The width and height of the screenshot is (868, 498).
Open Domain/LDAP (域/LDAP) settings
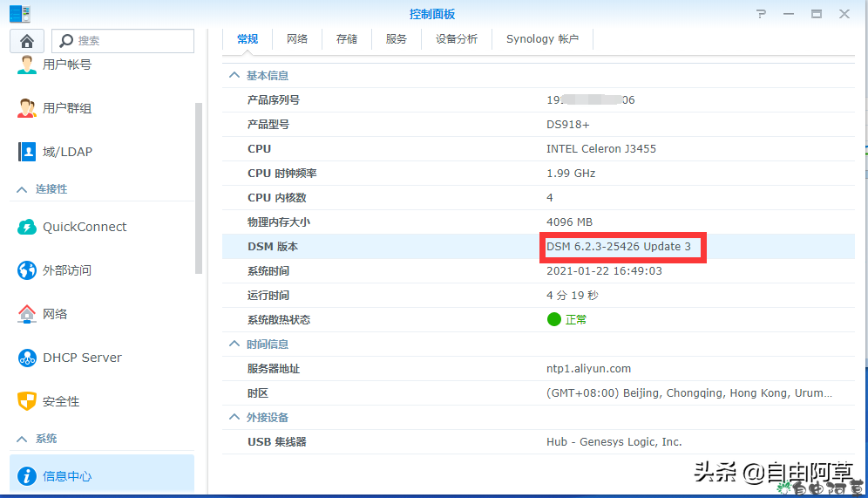click(x=66, y=152)
